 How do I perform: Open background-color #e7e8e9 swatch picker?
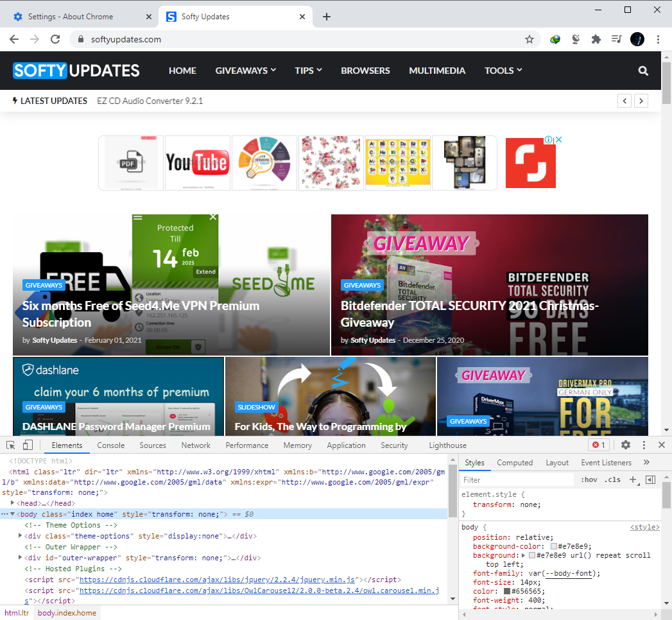pos(554,546)
